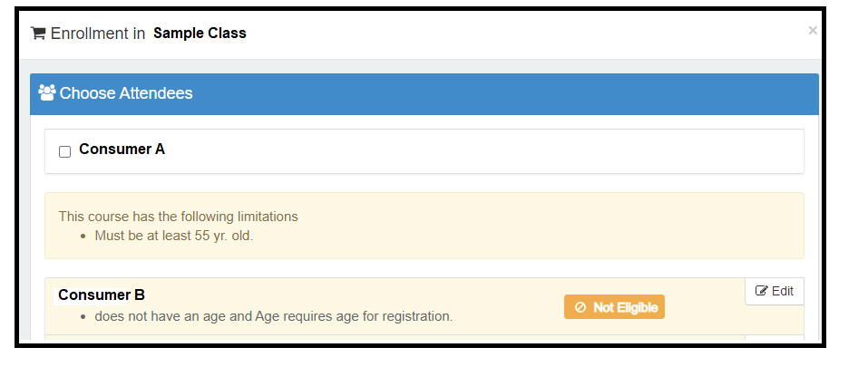Image resolution: width=868 pixels, height=367 pixels.
Task: Click the Not Eligible badge
Action: pos(614,308)
